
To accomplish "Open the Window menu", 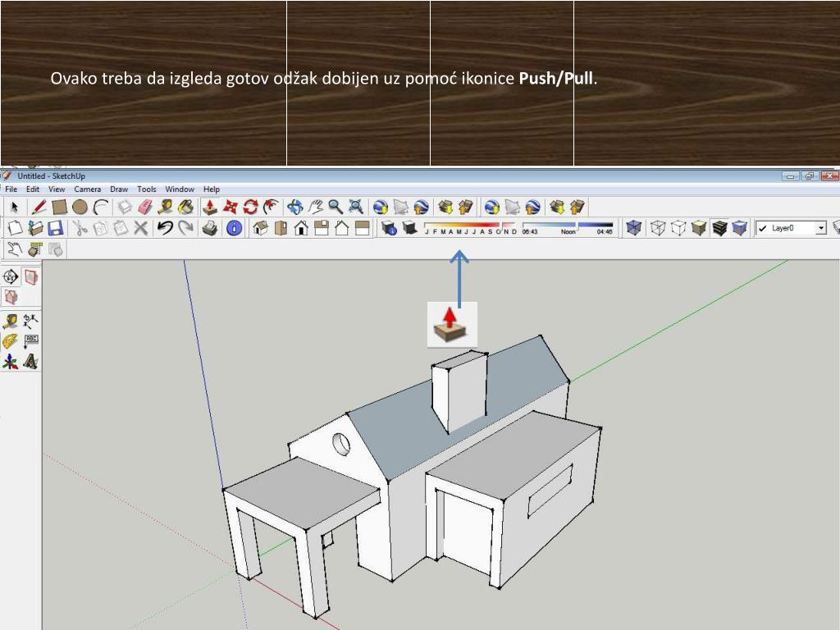I will click(x=180, y=189).
